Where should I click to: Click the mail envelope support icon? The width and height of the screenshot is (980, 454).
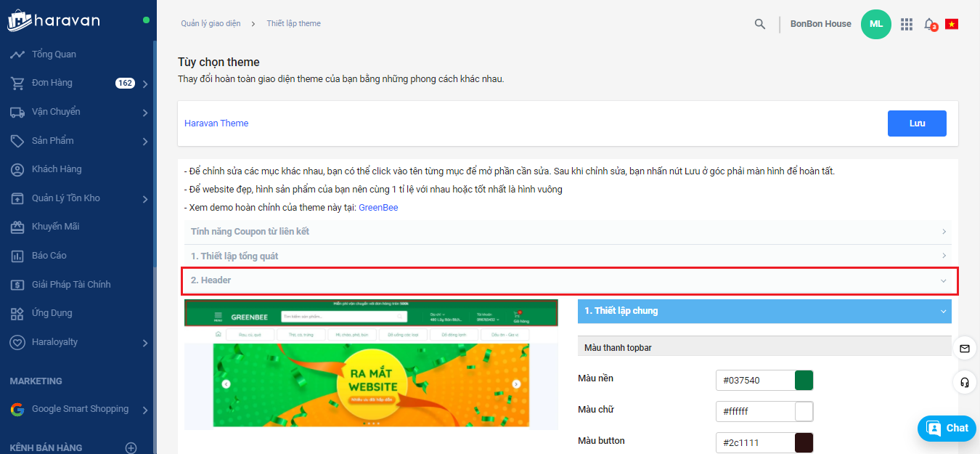[965, 349]
